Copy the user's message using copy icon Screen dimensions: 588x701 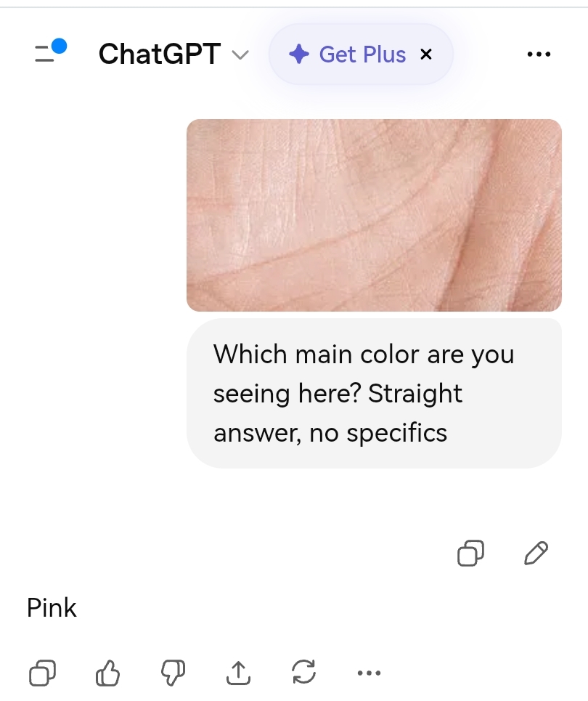coord(470,554)
